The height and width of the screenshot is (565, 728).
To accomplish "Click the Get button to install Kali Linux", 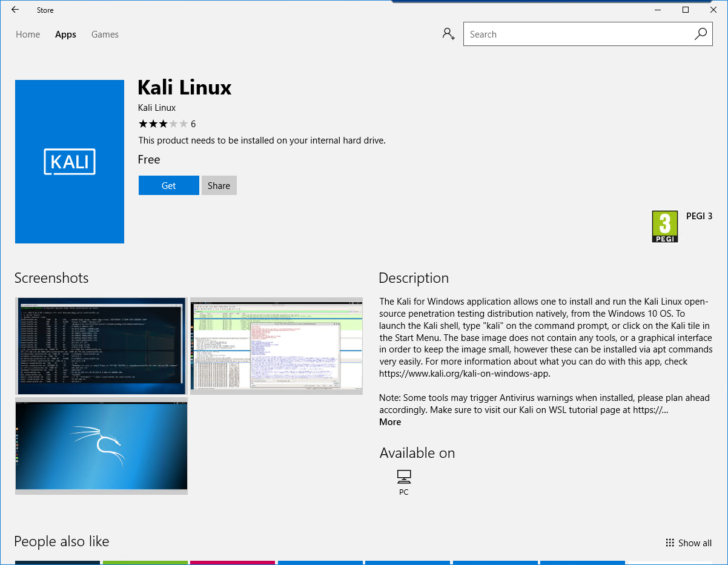I will (x=168, y=185).
